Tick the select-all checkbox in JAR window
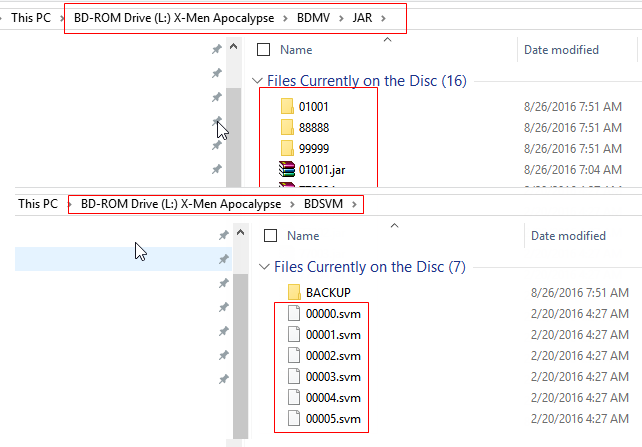This screenshot has height=447, width=642. tap(263, 50)
